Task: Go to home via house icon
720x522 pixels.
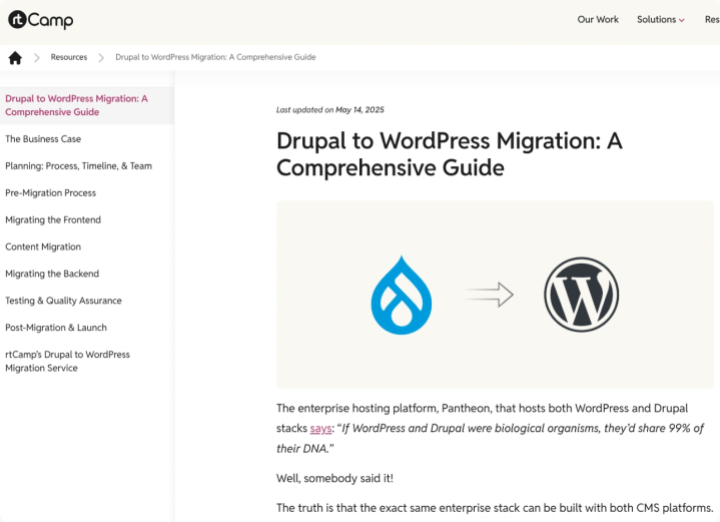Action: click(15, 58)
